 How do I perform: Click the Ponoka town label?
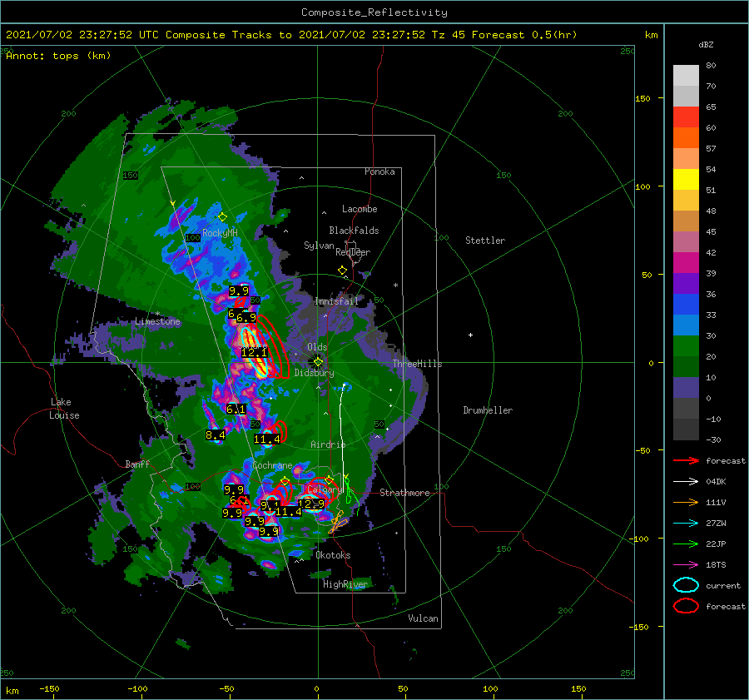(x=379, y=171)
